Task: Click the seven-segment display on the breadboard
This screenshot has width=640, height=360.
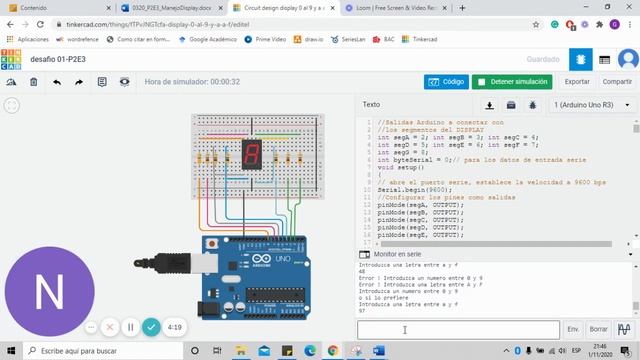Action: 252,155
